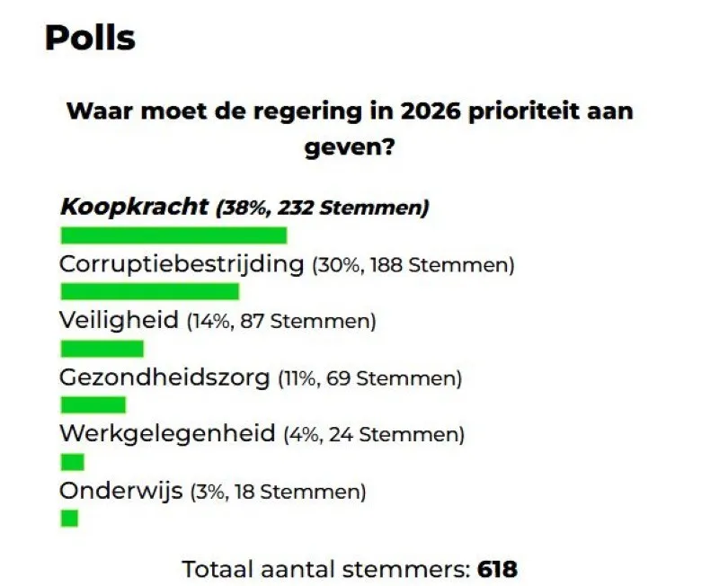
Task: Select the Veiligheid option label
Action: coord(120,320)
